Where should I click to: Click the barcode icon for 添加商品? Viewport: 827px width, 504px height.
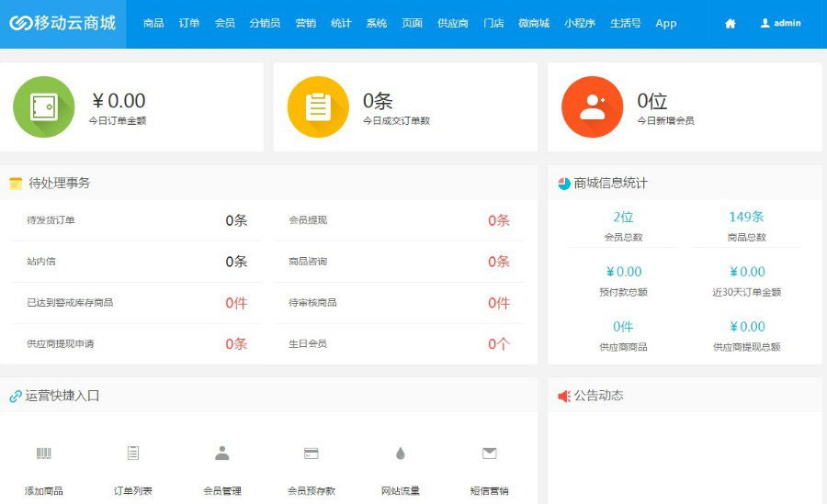pos(44,453)
